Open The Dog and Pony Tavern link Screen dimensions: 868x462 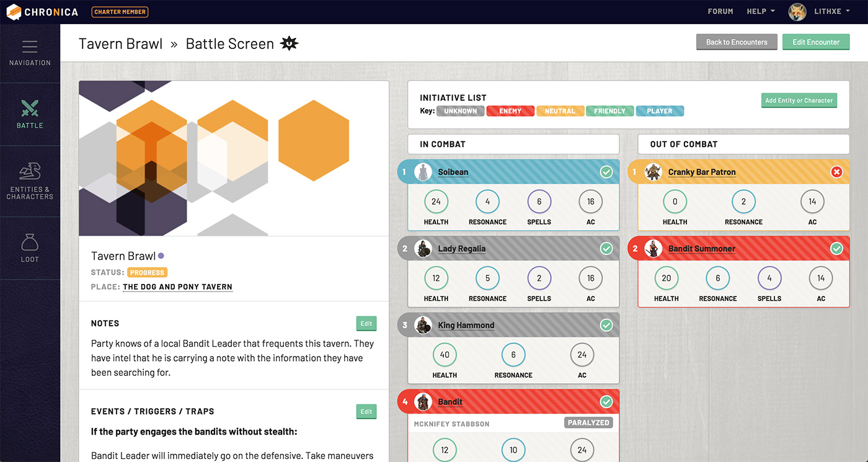click(177, 287)
